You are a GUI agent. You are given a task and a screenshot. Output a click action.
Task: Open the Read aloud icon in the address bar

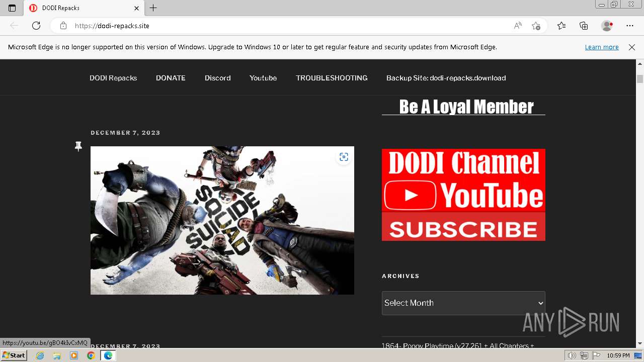pos(518,26)
